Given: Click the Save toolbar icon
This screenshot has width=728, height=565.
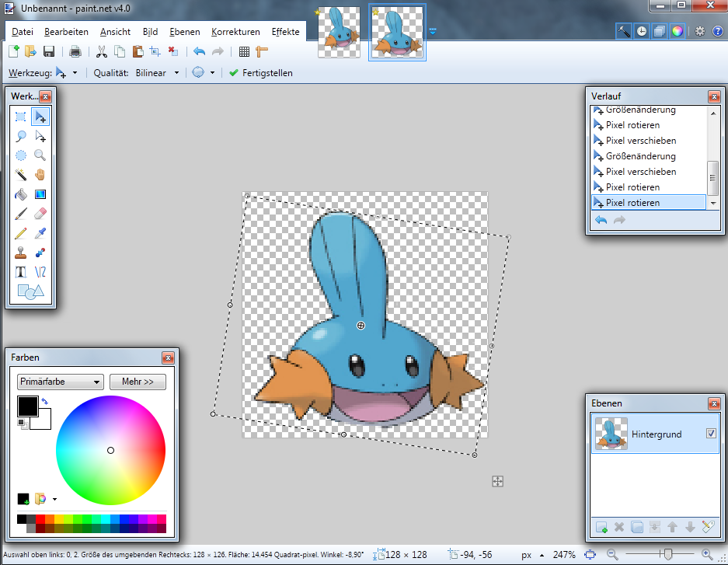Looking at the screenshot, I should 49,51.
